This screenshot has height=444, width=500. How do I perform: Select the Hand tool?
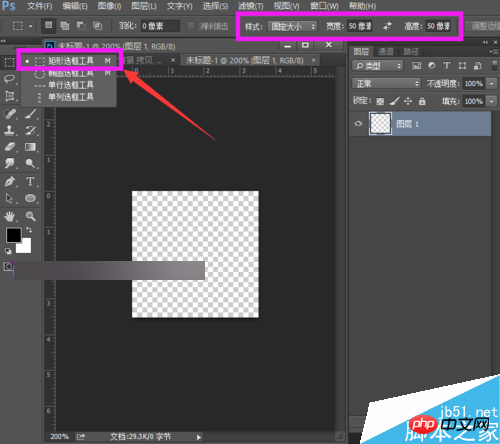click(x=10, y=216)
